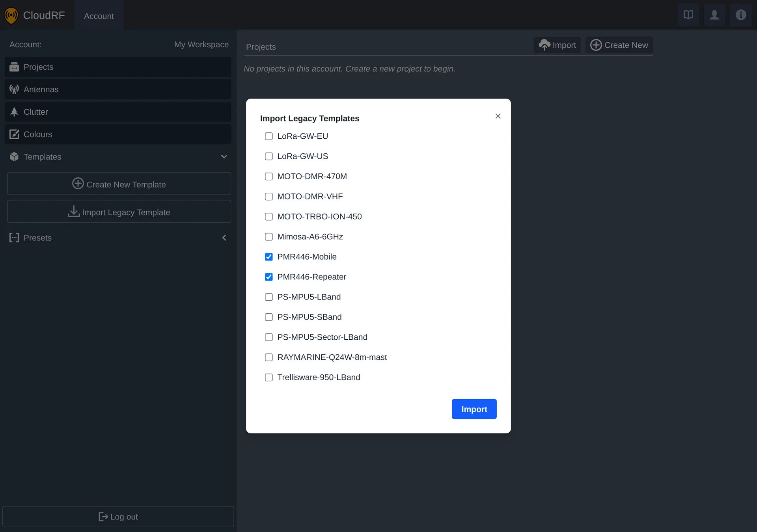Check the MOTO-DMR-VHF checkbox
Image resolution: width=757 pixels, height=532 pixels.
pyautogui.click(x=268, y=197)
